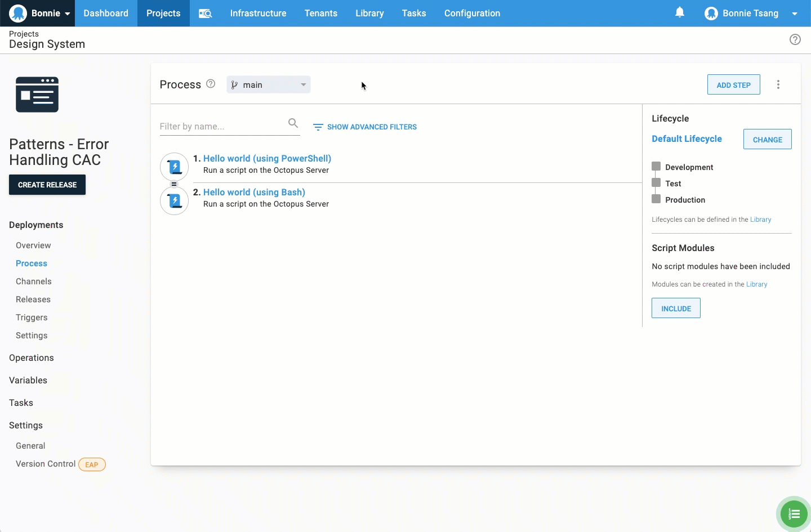811x532 pixels.
Task: Open the Tasks top navigation item
Action: click(414, 13)
